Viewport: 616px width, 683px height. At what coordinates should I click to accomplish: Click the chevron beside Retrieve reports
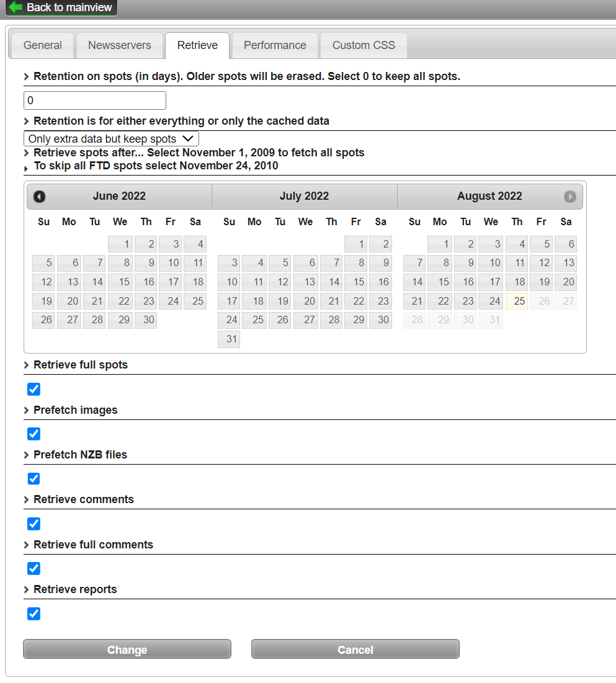(x=26, y=589)
